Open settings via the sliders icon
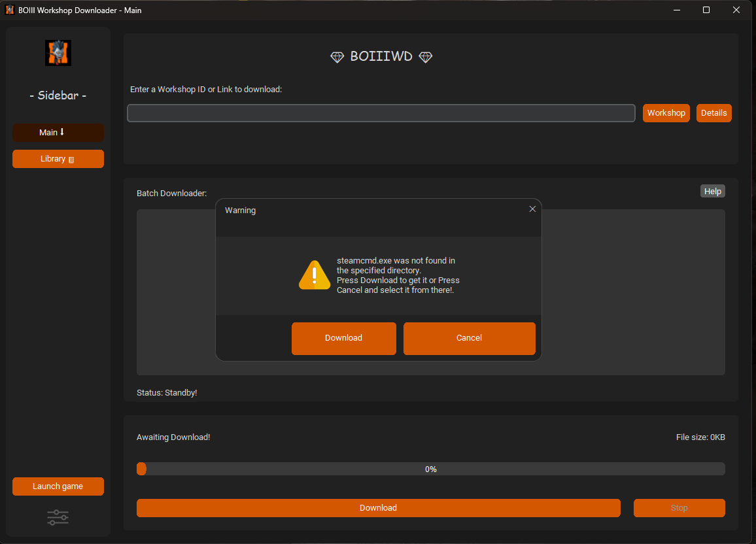The image size is (756, 544). pos(58,518)
